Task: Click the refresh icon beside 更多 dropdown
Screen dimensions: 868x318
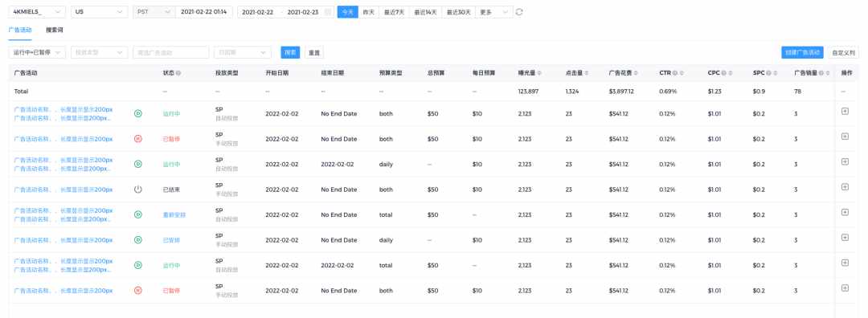Action: (519, 11)
